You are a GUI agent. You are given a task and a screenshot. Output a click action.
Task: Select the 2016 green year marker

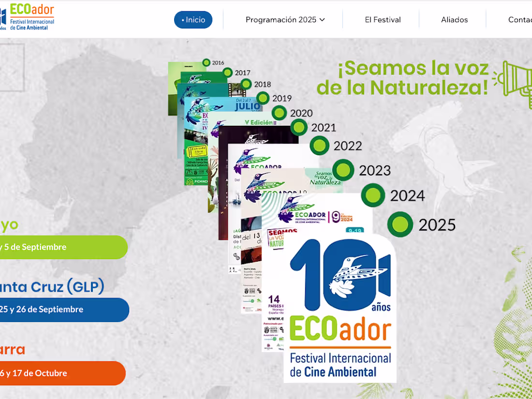(207, 62)
